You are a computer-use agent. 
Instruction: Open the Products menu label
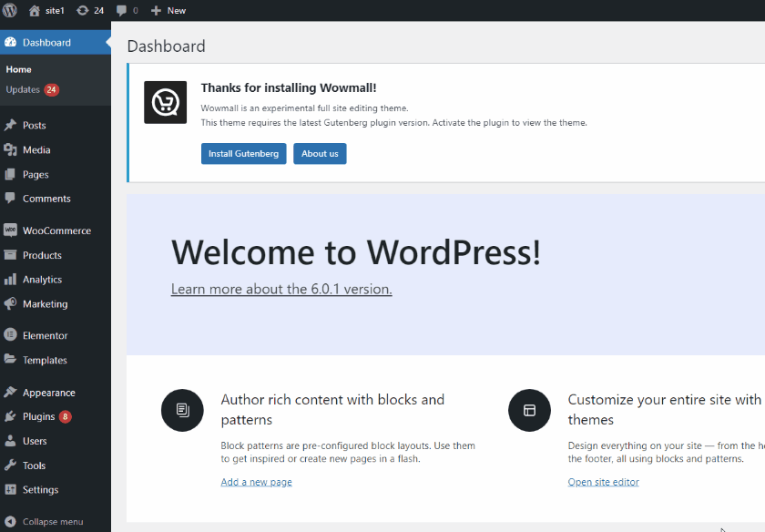pyautogui.click(x=43, y=255)
